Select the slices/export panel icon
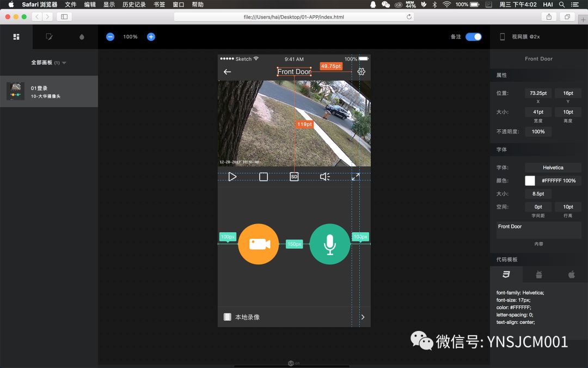The image size is (588, 368). [x=47, y=37]
